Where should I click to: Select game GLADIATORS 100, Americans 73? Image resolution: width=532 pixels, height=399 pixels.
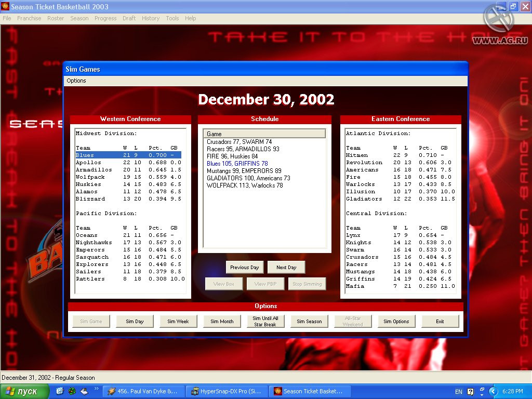(x=248, y=178)
